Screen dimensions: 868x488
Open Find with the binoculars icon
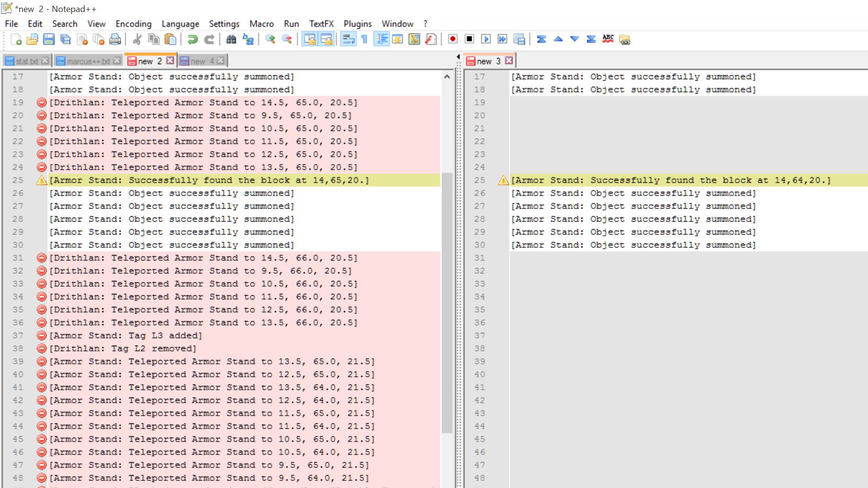[x=231, y=39]
